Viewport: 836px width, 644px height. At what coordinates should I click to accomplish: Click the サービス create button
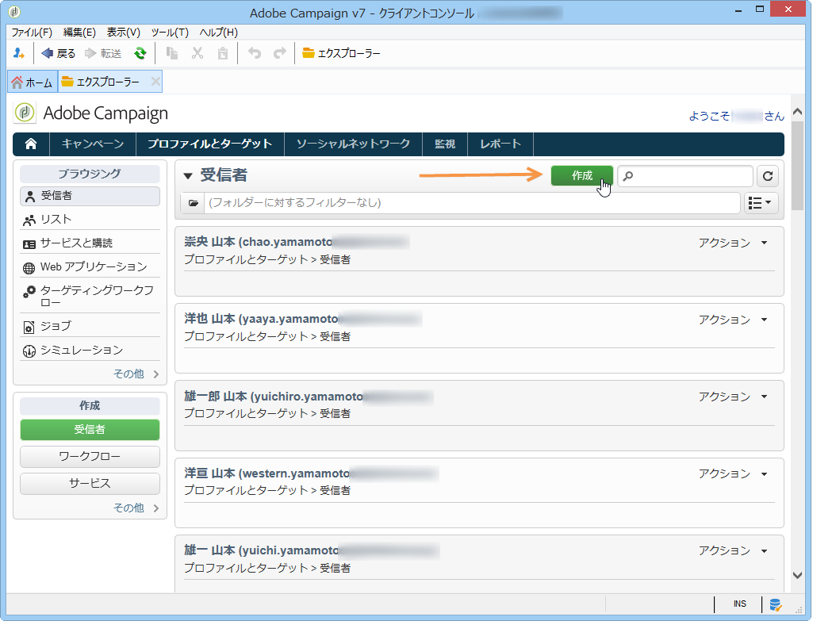90,484
